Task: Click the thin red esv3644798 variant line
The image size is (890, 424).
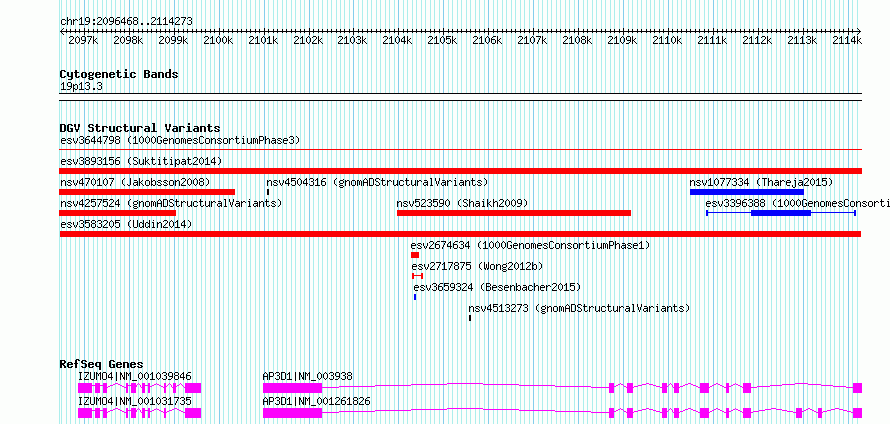Action: [460, 150]
